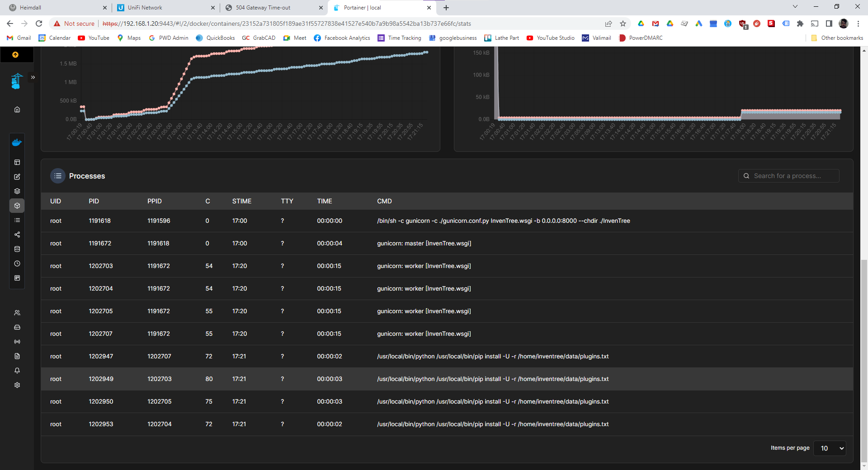Open App Templates from the sidebar

pyautogui.click(x=17, y=177)
